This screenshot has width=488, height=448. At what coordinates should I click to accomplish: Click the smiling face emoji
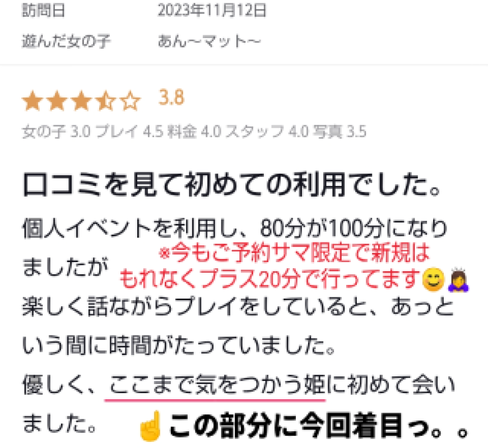pos(433,279)
